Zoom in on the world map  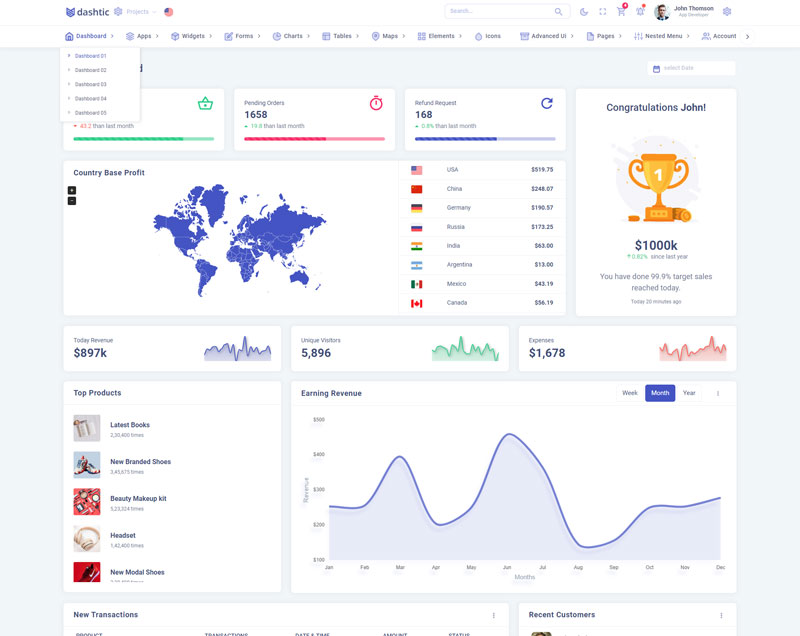click(x=72, y=190)
